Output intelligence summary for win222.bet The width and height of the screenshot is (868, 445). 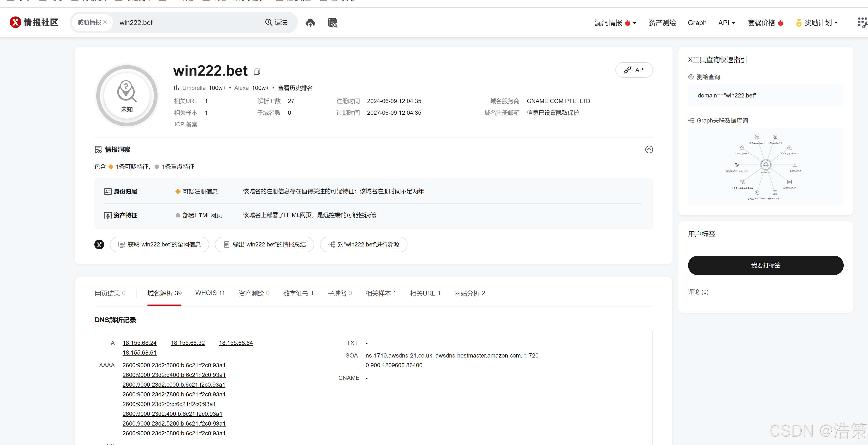(x=265, y=244)
